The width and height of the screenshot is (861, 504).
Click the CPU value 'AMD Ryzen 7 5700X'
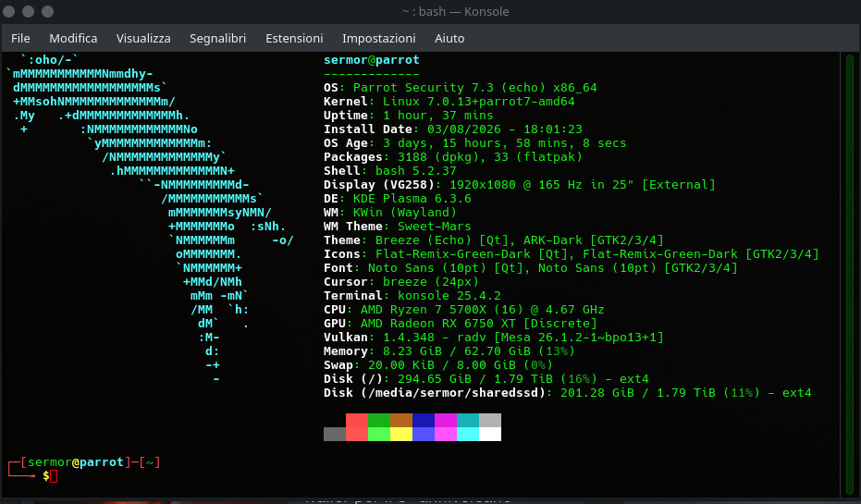point(424,310)
